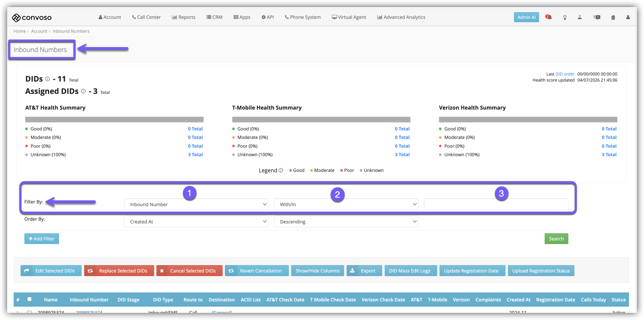644x320 pixels.
Task: Click the lab flask icon
Action: (580, 17)
